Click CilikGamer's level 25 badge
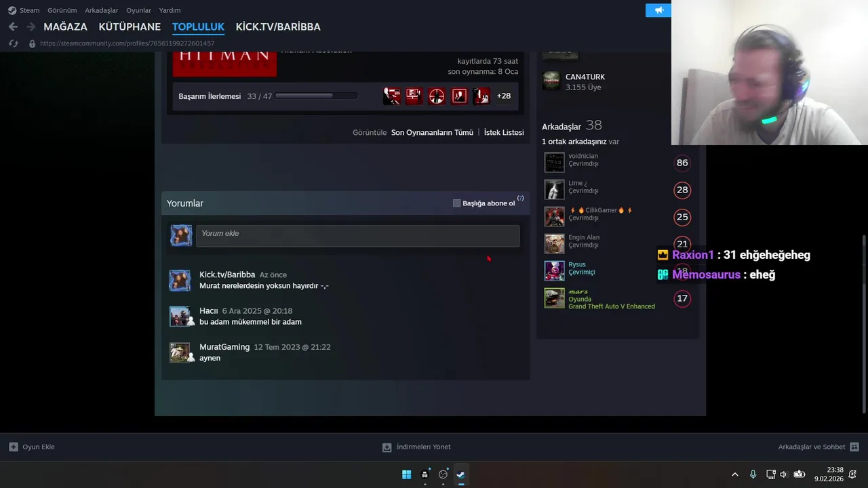Viewport: 868px width, 488px height. point(682,217)
